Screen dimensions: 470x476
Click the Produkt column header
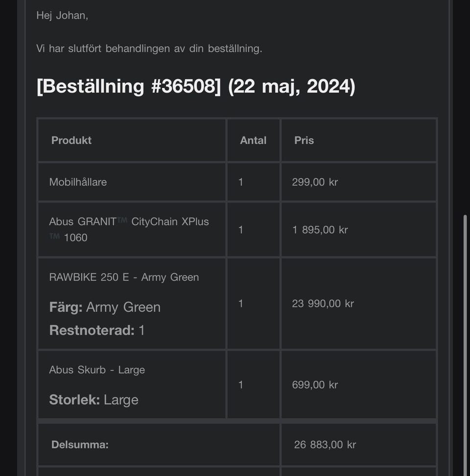tap(71, 140)
